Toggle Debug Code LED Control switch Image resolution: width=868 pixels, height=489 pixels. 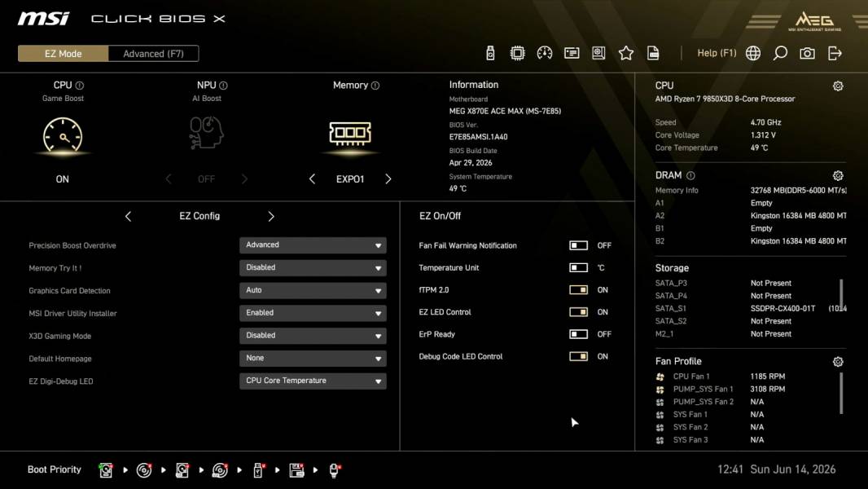point(578,356)
